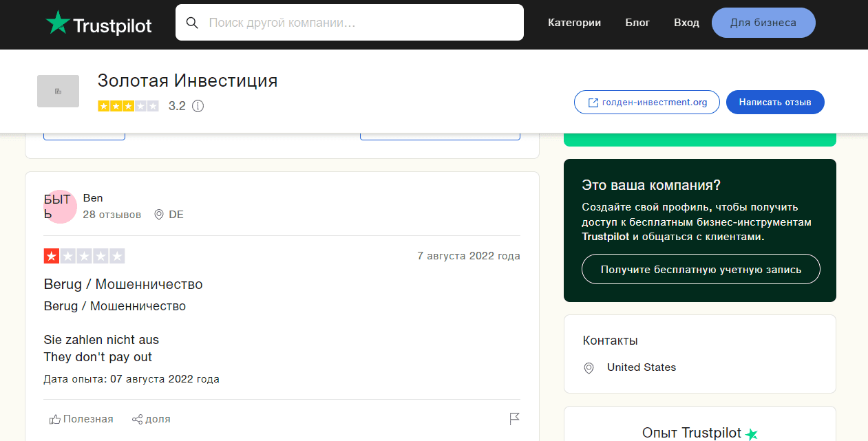Screen dimensions: 868x441
Task: Click the DE location pin on Ben's profile
Action: click(x=157, y=215)
